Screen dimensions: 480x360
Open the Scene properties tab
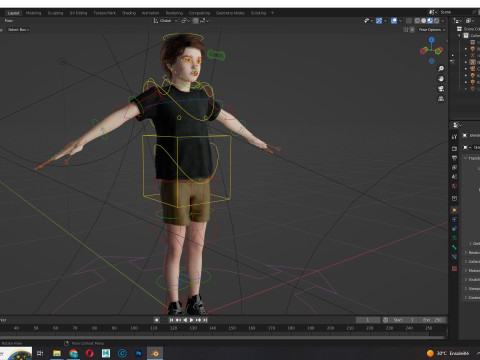click(x=454, y=177)
